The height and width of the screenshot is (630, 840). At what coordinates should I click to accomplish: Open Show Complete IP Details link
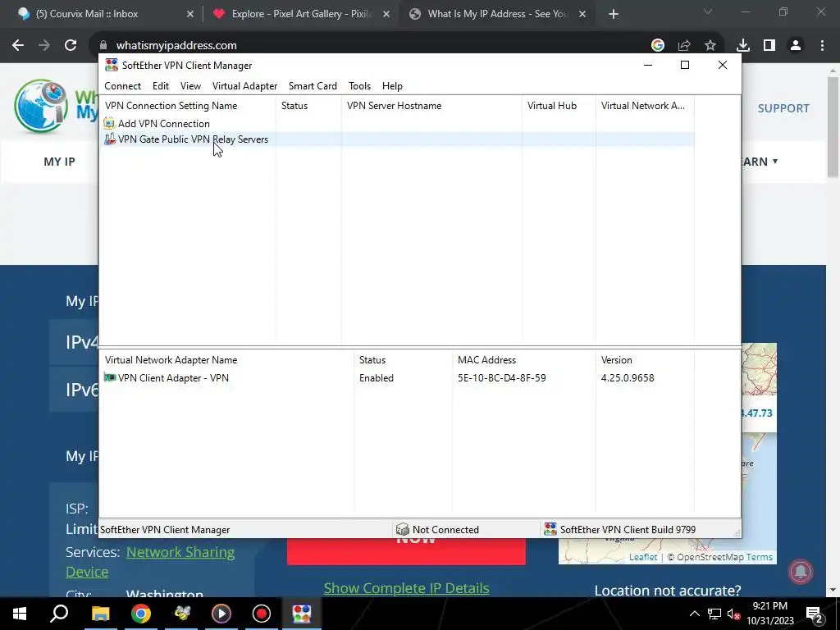(406, 588)
